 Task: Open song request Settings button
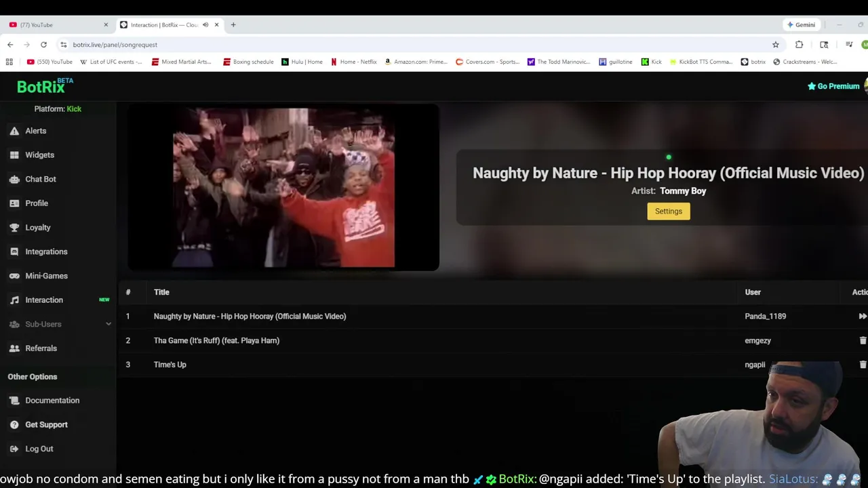click(669, 211)
